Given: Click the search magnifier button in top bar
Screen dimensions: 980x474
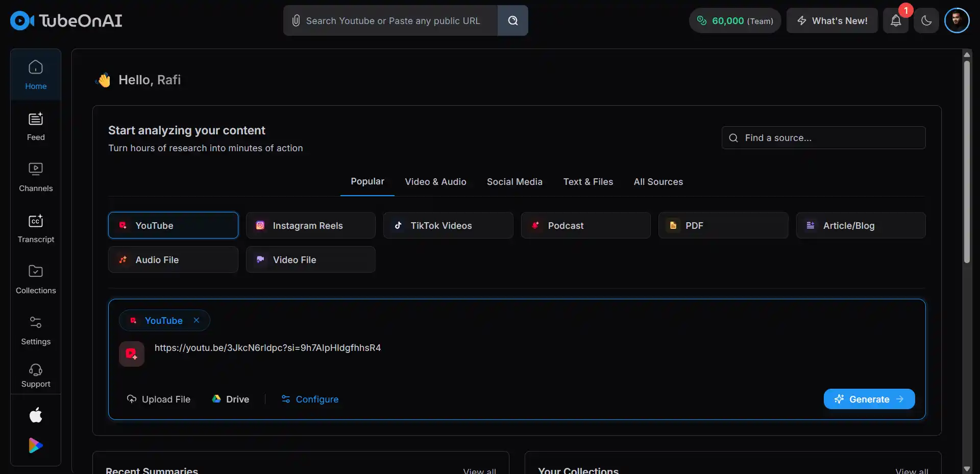Looking at the screenshot, I should click(513, 20).
